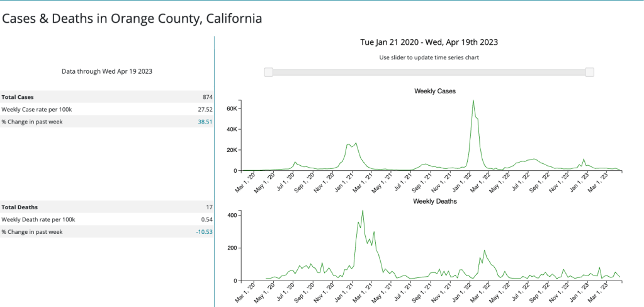
Task: Click the Weekly Cases chart title
Action: coord(434,91)
